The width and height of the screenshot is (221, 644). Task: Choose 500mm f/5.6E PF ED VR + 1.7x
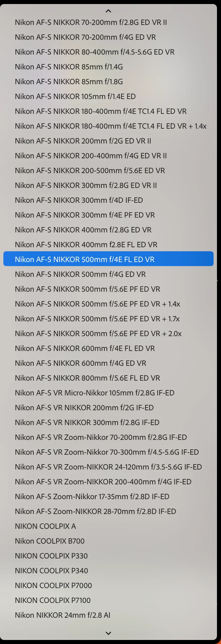(x=108, y=319)
